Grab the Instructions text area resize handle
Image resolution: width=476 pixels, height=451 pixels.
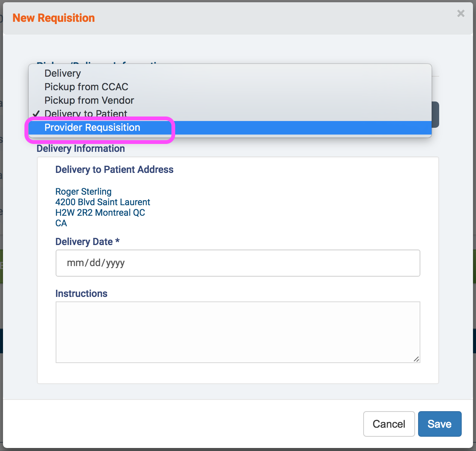(x=416, y=359)
